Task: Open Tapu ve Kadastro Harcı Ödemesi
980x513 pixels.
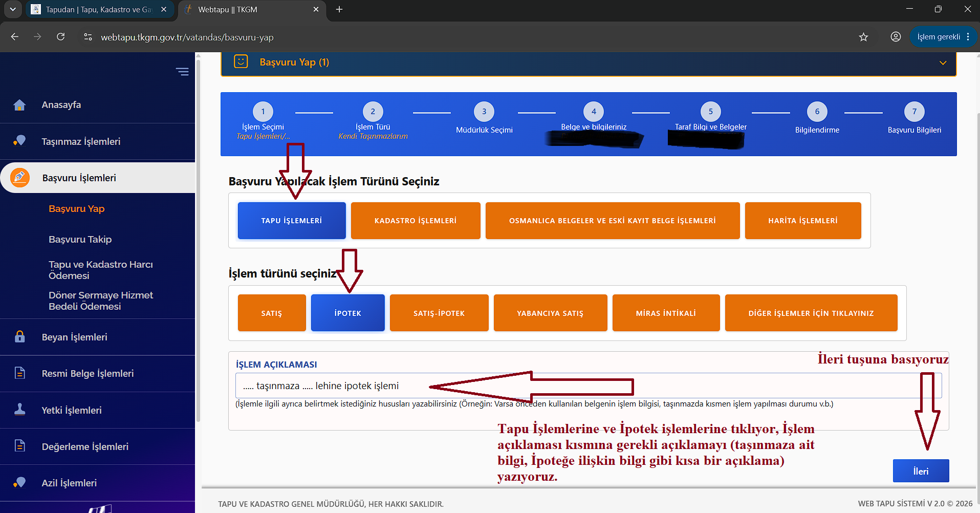Action: pos(101,270)
